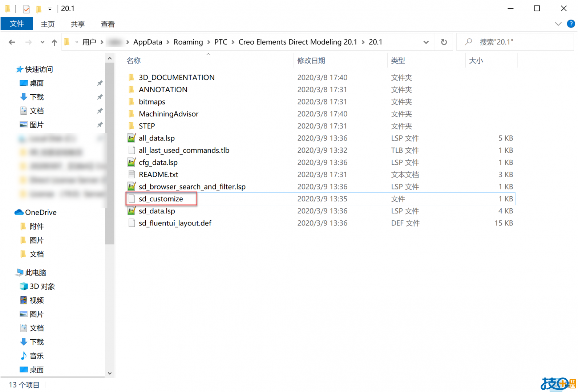Viewport: 578px width, 392px height.
Task: Select the ANNOTATION folder icon
Action: pos(132,90)
